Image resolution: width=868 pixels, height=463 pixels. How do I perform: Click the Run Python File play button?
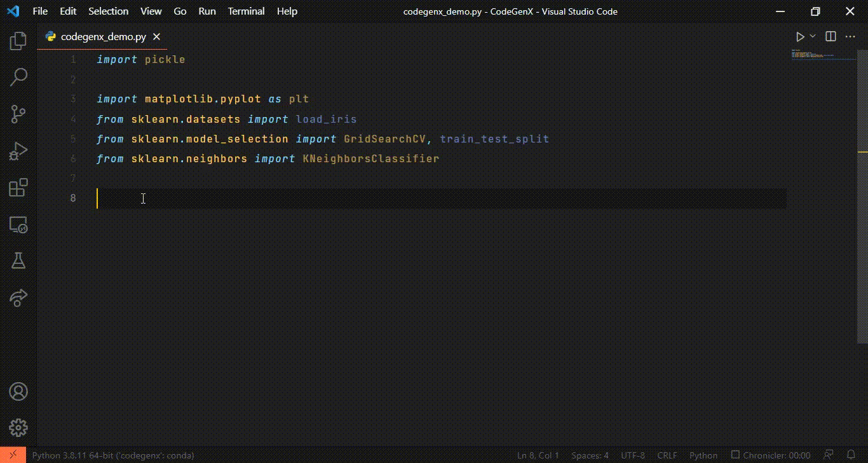[x=800, y=37]
